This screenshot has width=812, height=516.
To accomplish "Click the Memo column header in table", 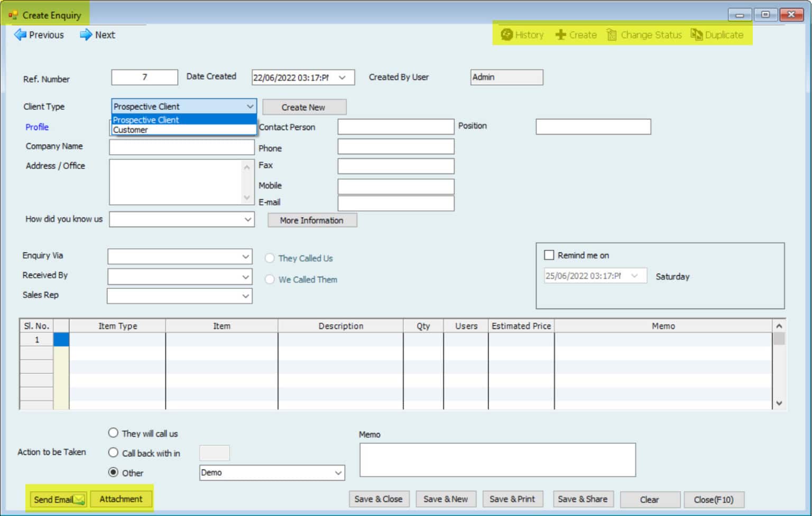I will (663, 326).
